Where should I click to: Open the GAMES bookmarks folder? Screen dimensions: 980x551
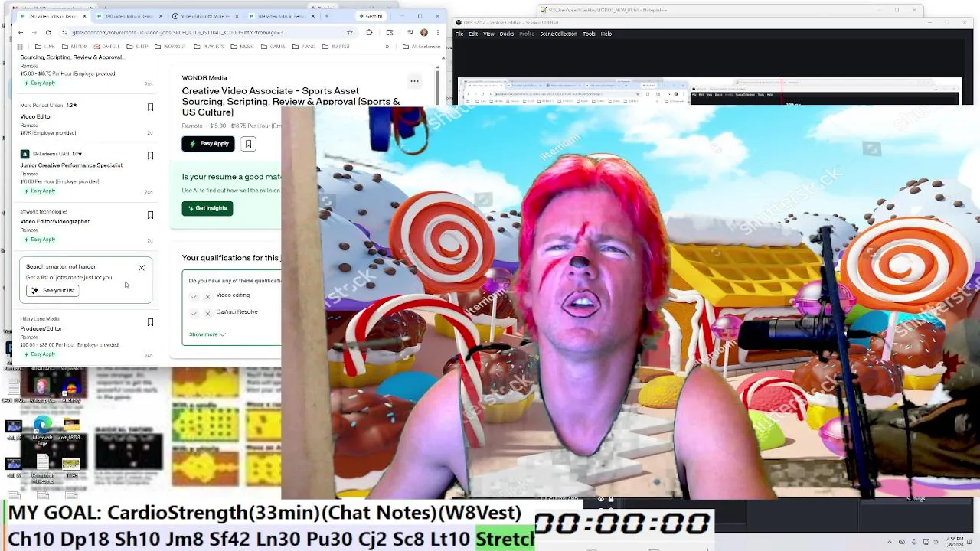pos(273,47)
